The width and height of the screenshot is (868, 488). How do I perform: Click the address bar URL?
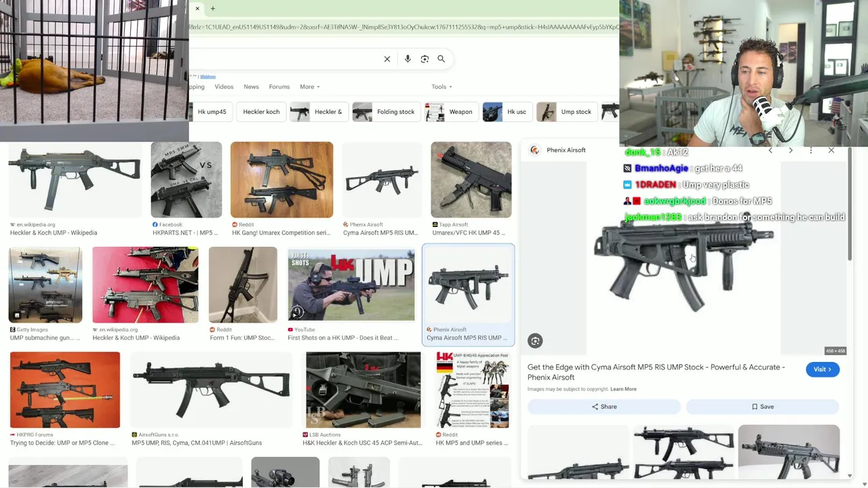(x=404, y=27)
